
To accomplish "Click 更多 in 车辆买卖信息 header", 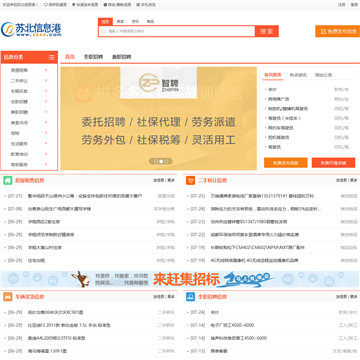I will [x=171, y=297].
